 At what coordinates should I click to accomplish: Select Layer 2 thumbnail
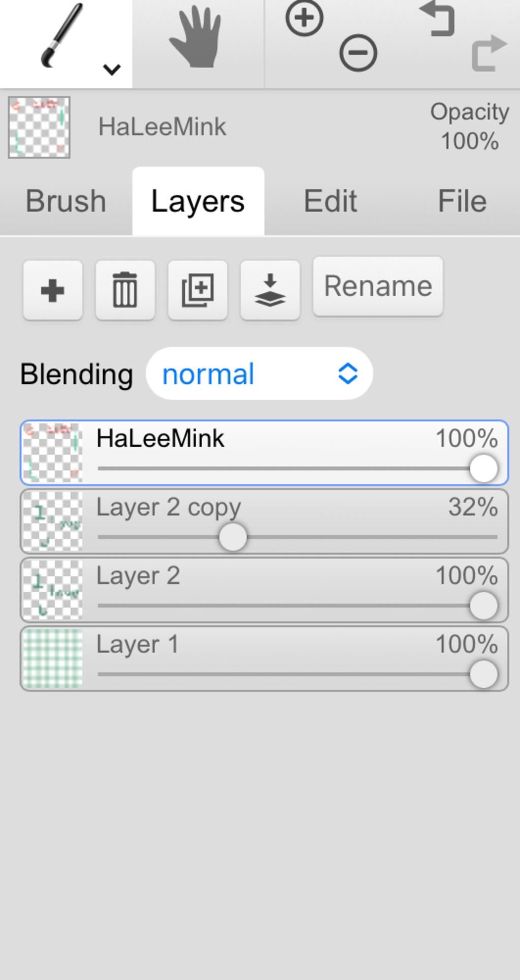[53, 590]
